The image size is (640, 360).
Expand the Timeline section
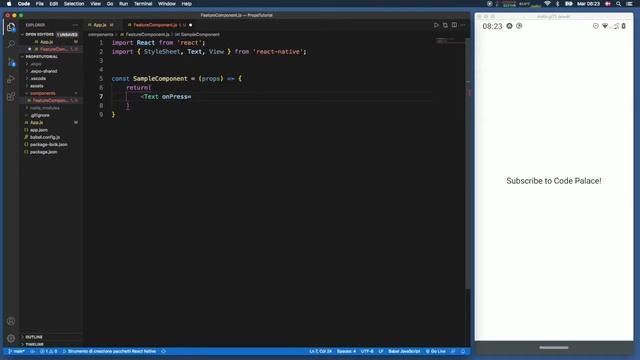click(34, 344)
